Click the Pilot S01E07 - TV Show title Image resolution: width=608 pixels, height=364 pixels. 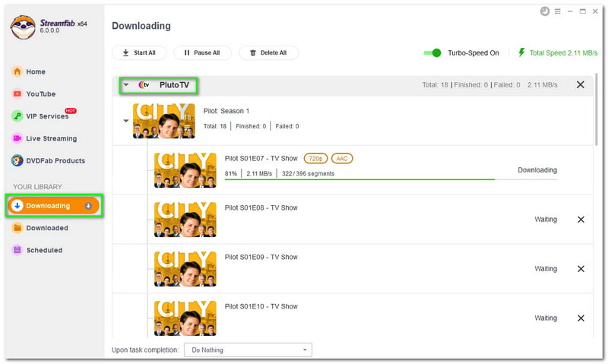click(261, 159)
